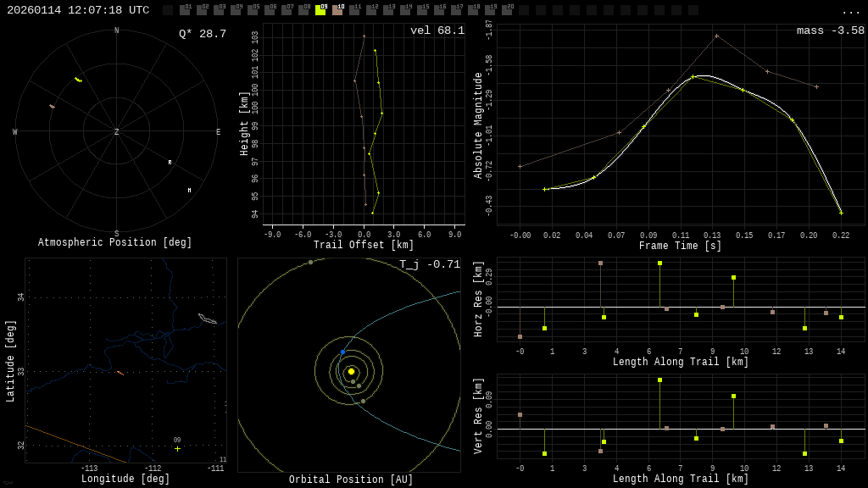Click the yellow meteor track on sky plot
This screenshot has width=868, height=488.
pos(78,80)
